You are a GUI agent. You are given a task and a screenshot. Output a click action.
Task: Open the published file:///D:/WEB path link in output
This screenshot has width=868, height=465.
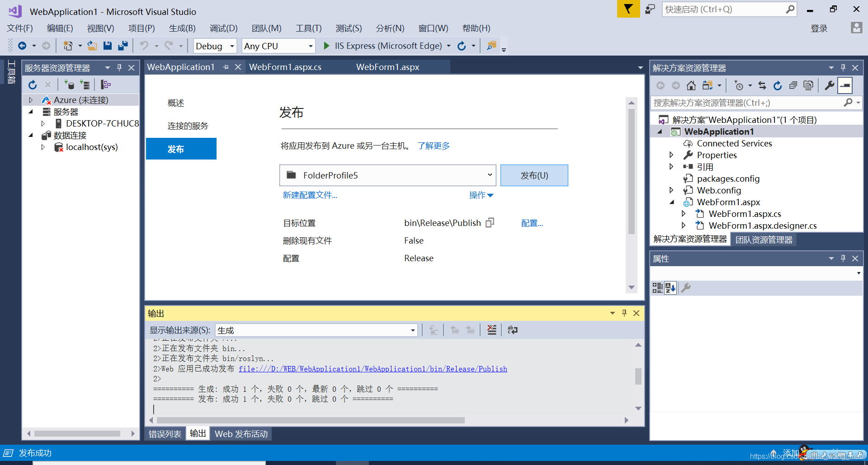tap(373, 369)
